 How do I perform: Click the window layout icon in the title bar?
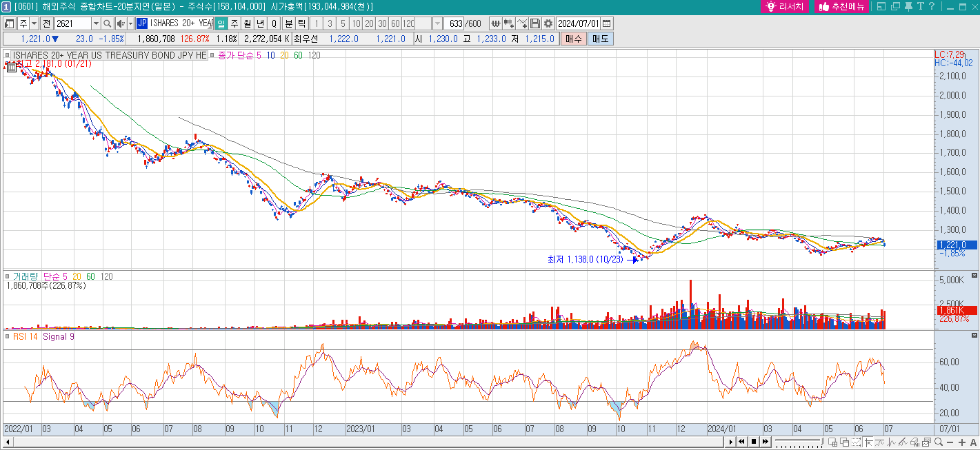pos(881,6)
